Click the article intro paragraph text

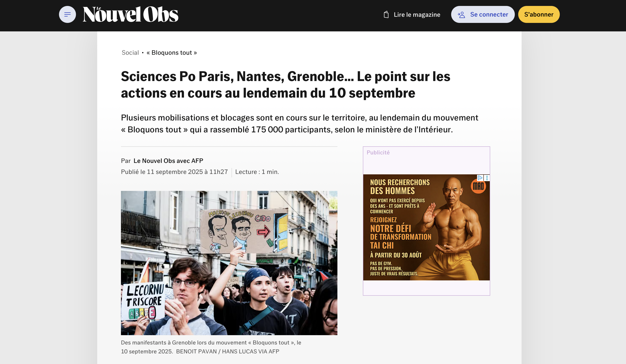[x=299, y=124]
